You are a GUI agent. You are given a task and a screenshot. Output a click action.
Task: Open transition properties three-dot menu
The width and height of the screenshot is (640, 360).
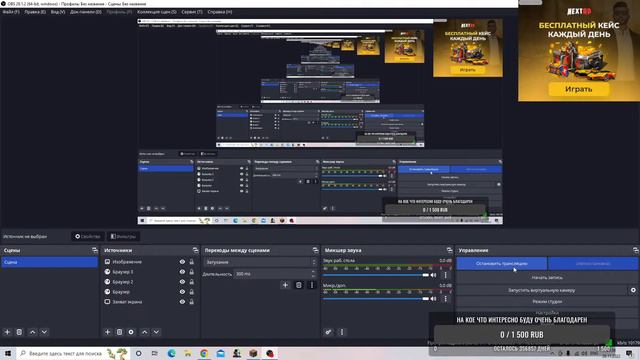[312, 285]
